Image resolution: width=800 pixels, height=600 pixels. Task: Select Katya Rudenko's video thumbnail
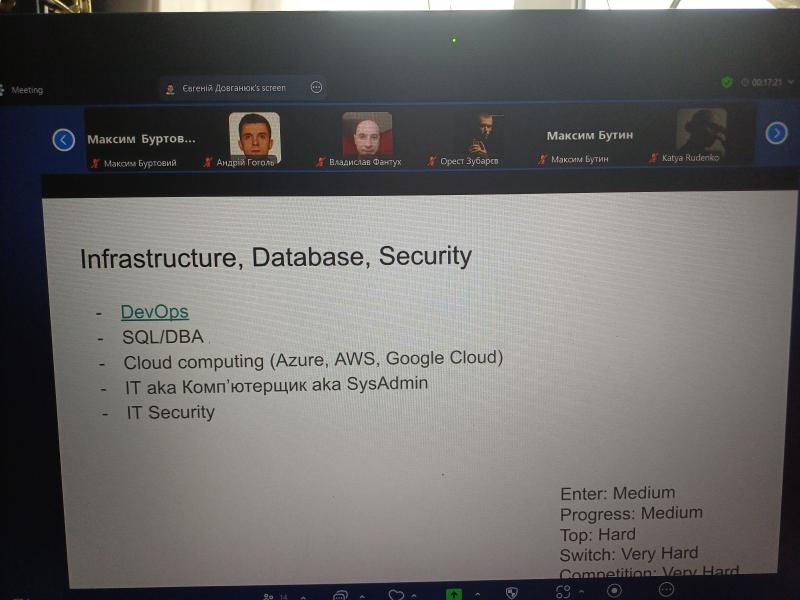702,131
